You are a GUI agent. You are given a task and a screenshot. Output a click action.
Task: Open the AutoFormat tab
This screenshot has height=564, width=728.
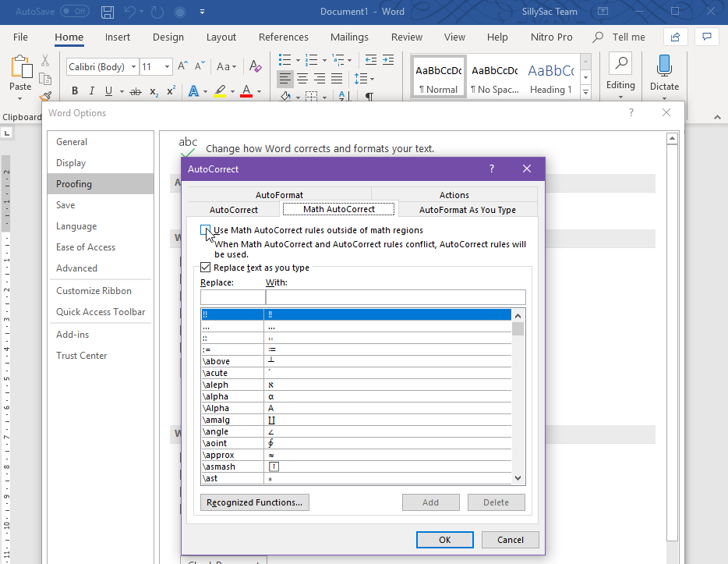[x=279, y=195]
